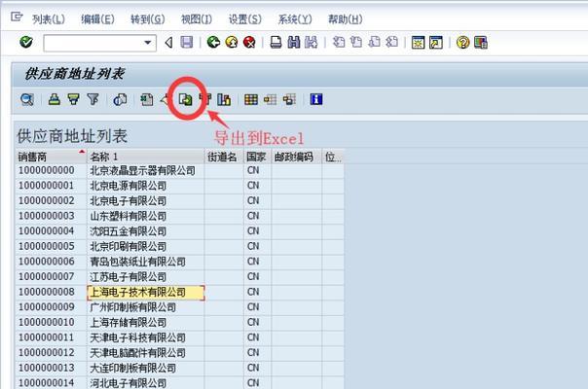Screen dimensions: 588x389
Task: Click the blue Information icon
Action: tap(316, 99)
